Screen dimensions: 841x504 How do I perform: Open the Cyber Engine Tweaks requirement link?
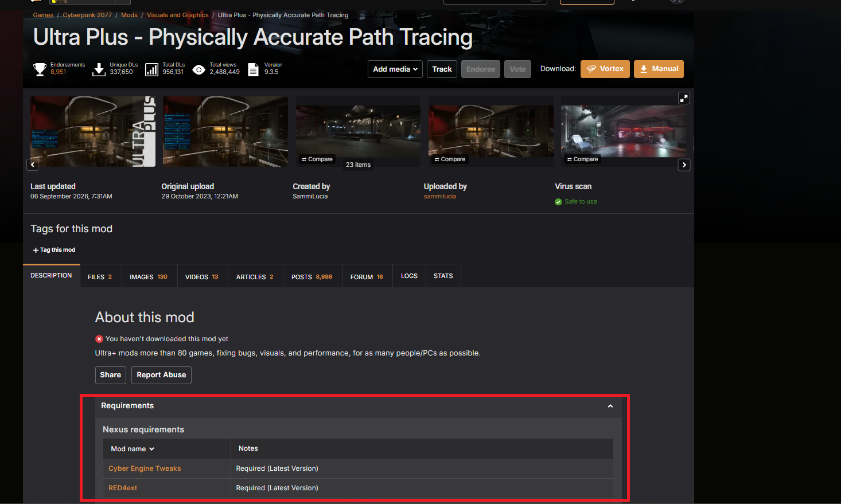145,468
